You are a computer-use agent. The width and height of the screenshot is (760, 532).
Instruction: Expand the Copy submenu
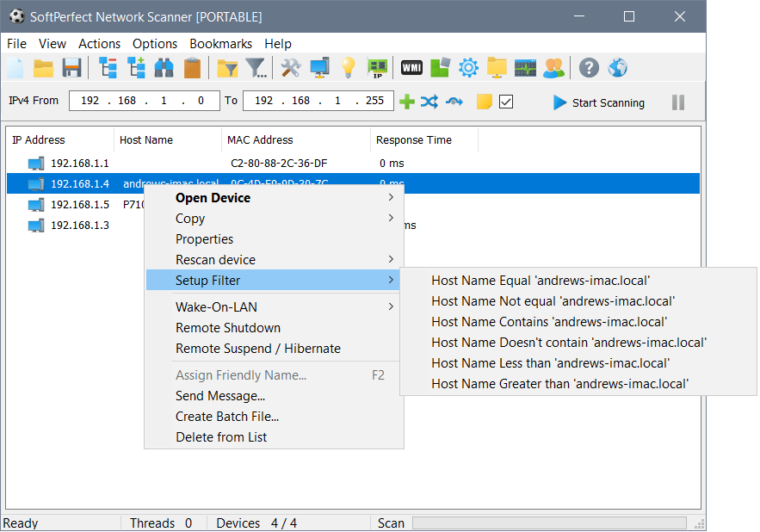pos(275,219)
